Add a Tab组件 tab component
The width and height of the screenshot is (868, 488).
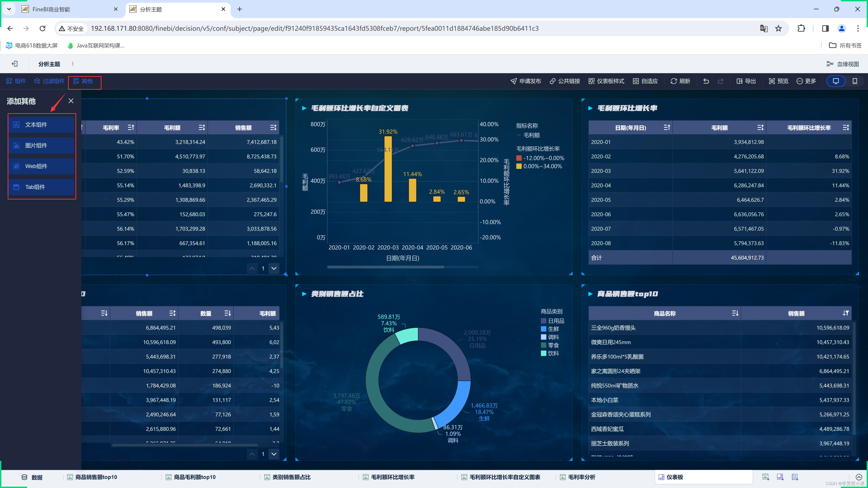coord(41,187)
